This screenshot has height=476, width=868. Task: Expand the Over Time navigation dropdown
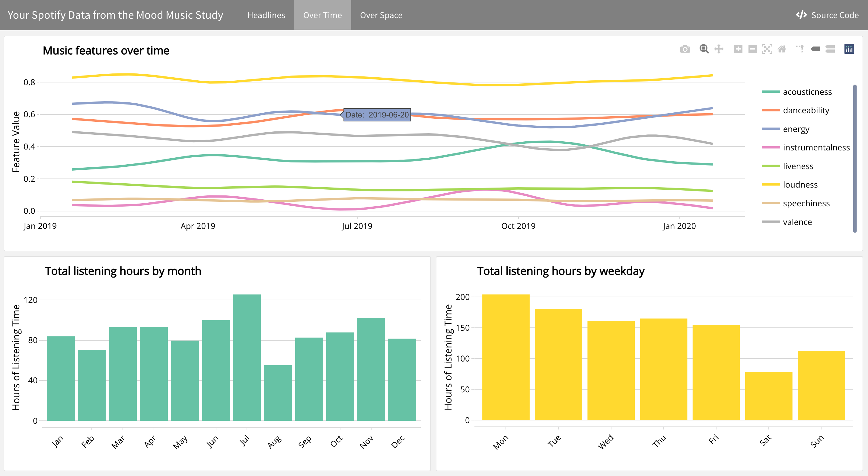tap(321, 15)
